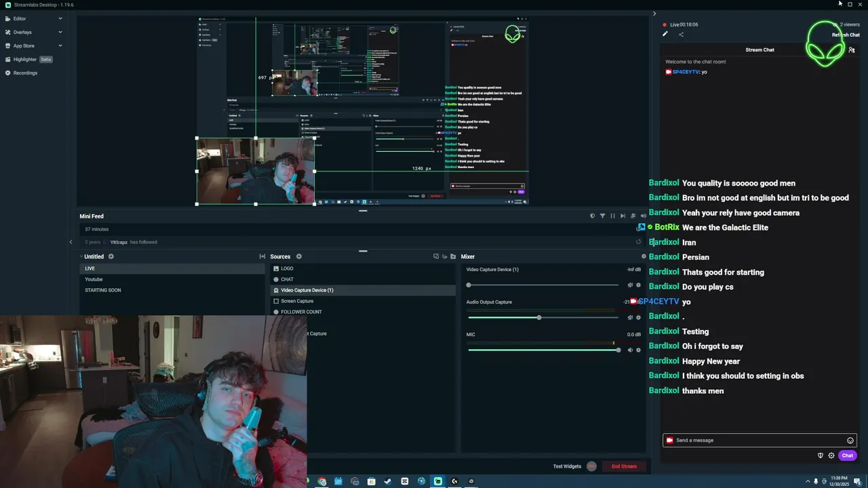This screenshot has width=868, height=488.
Task: Adjust the Audio Output Capture volume slider
Action: [542, 317]
